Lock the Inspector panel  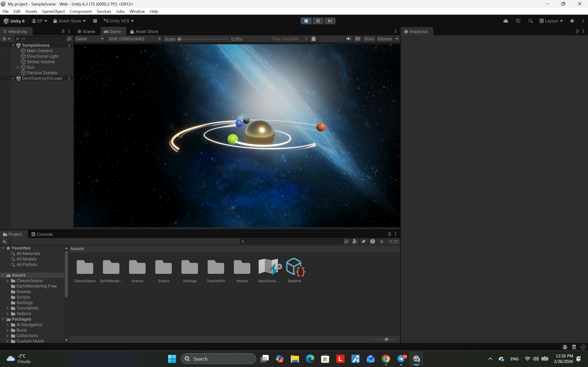click(577, 31)
